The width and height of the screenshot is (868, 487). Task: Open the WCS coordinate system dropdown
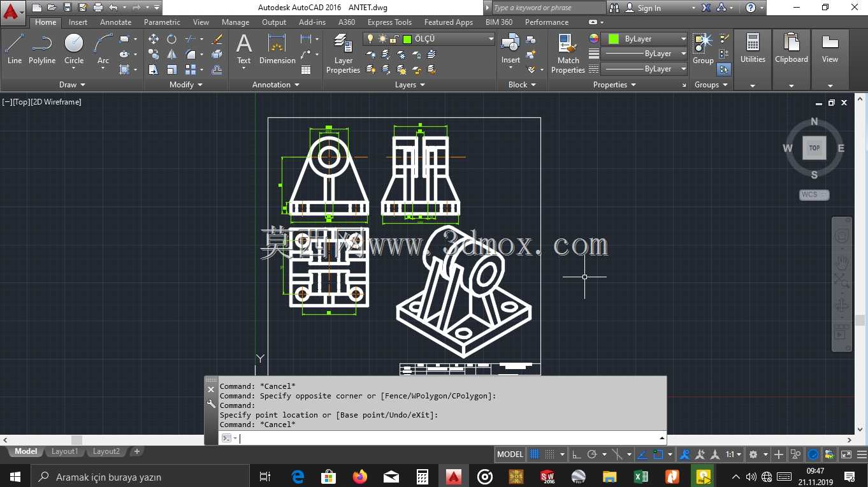click(814, 195)
